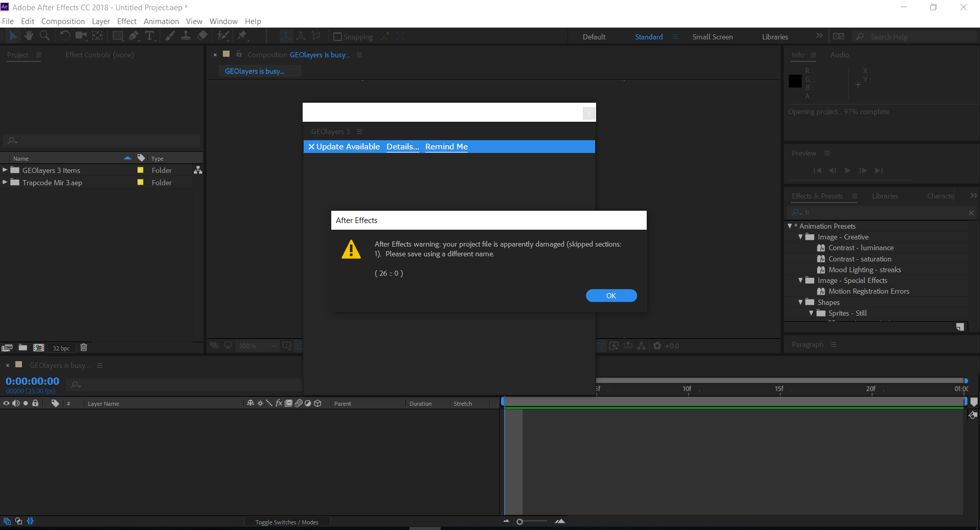Click the Local Axis Mode icon
Screen dimensions: 980x530
click(x=286, y=36)
